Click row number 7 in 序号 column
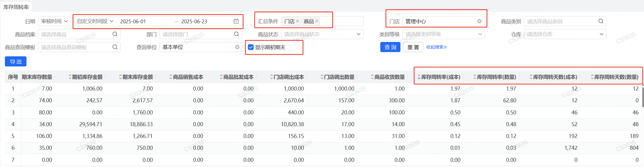 pyautogui.click(x=13, y=160)
